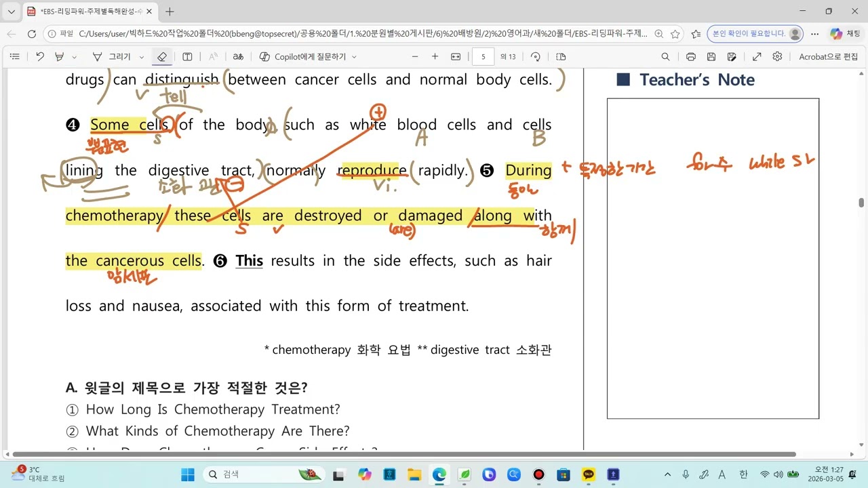This screenshot has width=868, height=488.
Task: Click the page number input field
Action: point(483,57)
